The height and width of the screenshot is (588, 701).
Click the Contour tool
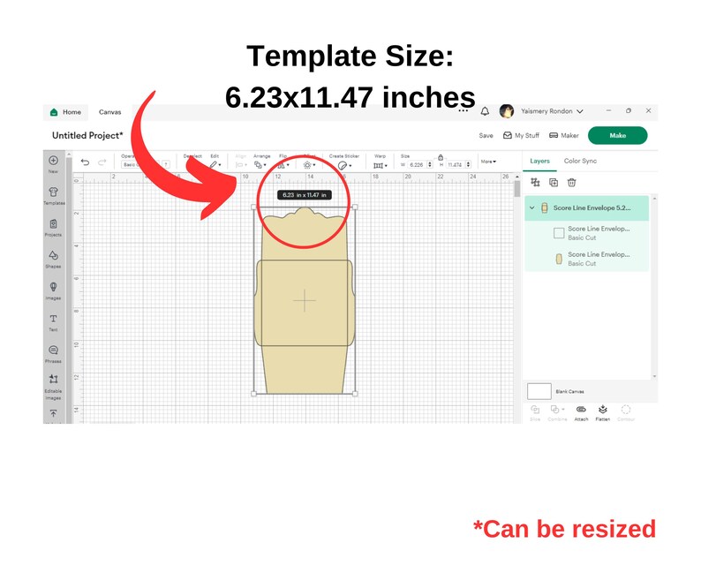tap(626, 412)
